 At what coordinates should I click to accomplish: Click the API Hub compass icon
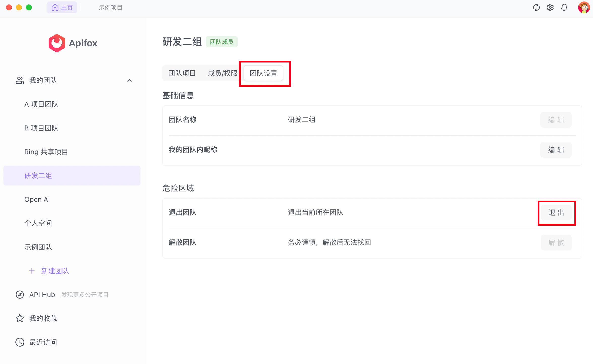tap(20, 295)
